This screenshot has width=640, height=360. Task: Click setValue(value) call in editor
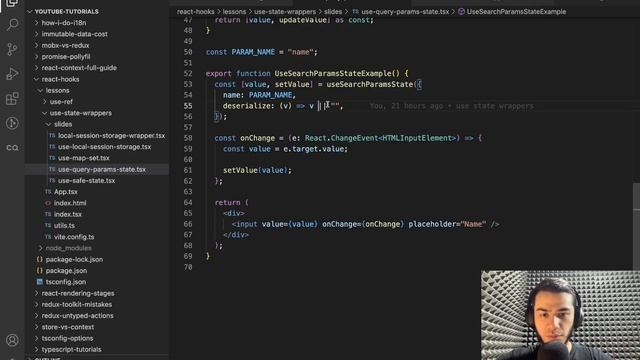tap(256, 170)
